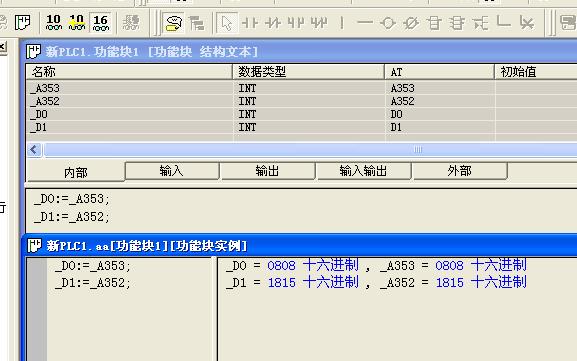
Task: Select the _D1 variable row
Action: [x=302, y=127]
